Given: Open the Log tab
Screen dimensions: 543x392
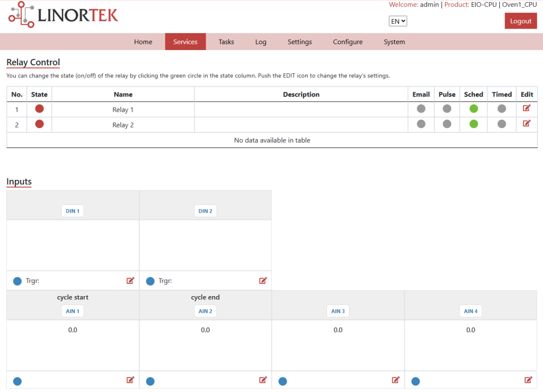Looking at the screenshot, I should [261, 42].
